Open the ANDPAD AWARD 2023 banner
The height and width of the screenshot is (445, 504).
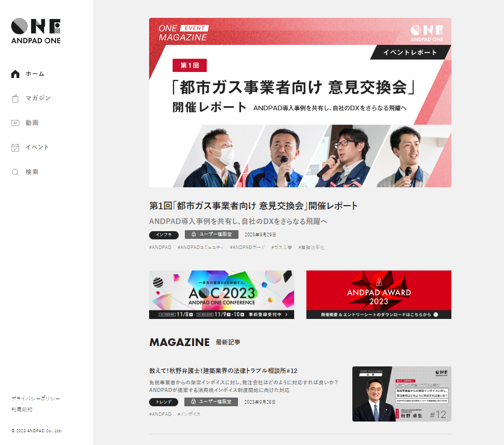click(379, 294)
